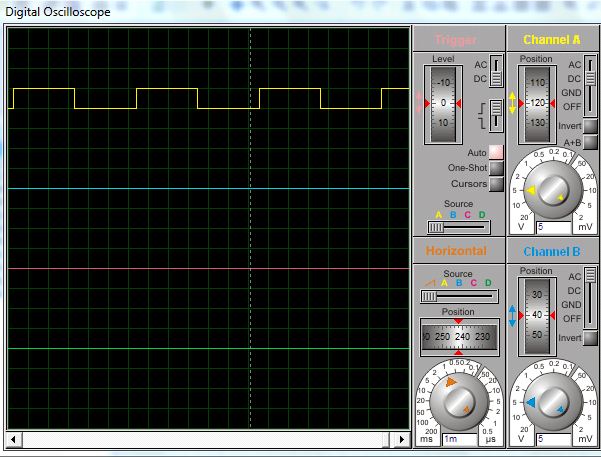
Task: Click the Trigger Level dial
Action: click(441, 104)
